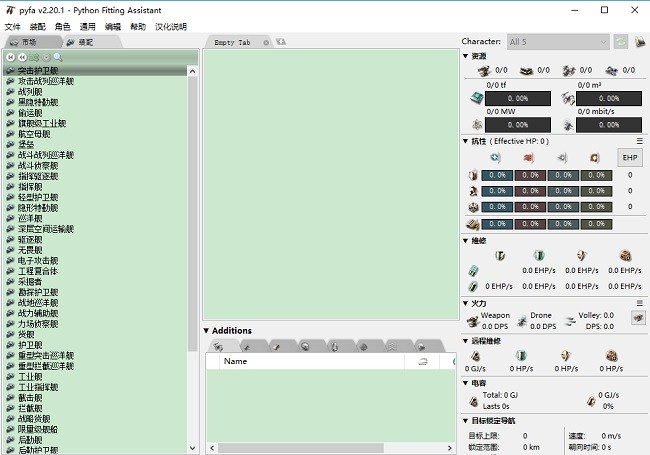Open the Character dropdown showing All 5
This screenshot has width=650, height=455.
(x=558, y=42)
